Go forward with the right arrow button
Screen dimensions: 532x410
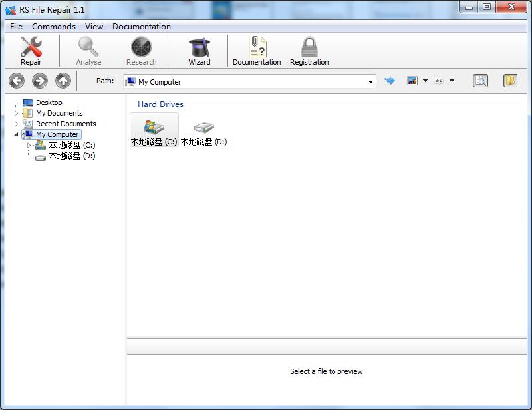tap(40, 81)
